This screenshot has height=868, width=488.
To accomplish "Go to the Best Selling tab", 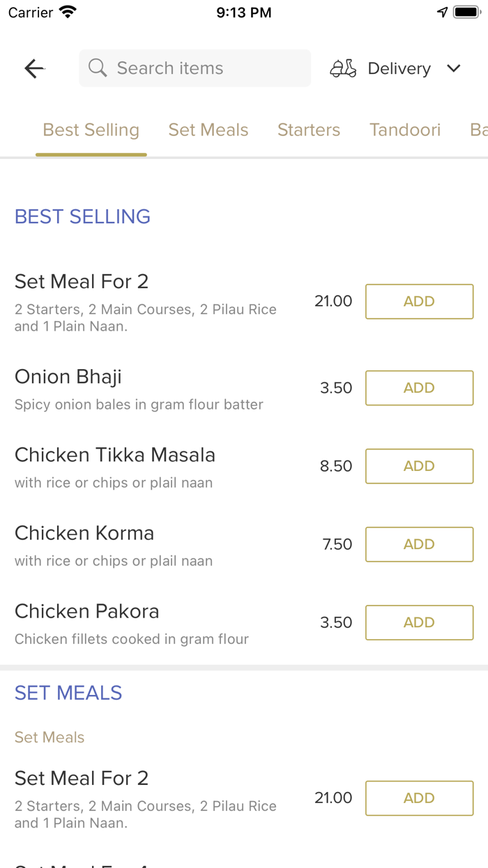I will coord(91,130).
